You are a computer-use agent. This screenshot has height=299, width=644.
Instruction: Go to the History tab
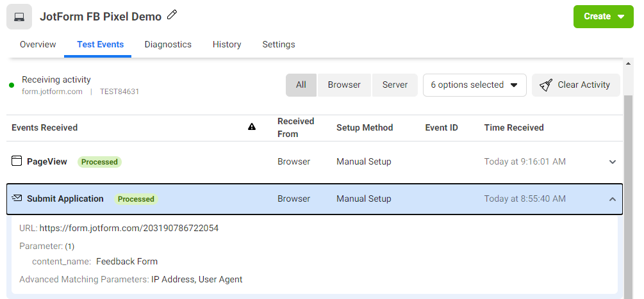227,45
